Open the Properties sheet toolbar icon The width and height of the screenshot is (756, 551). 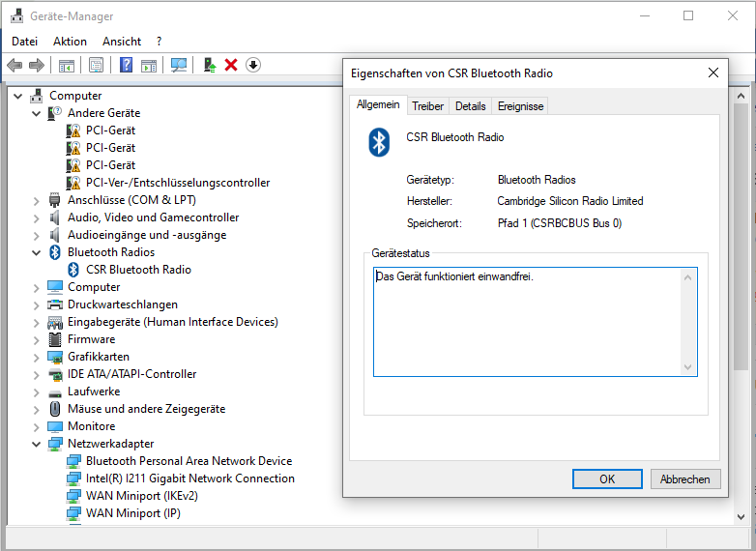[x=96, y=65]
